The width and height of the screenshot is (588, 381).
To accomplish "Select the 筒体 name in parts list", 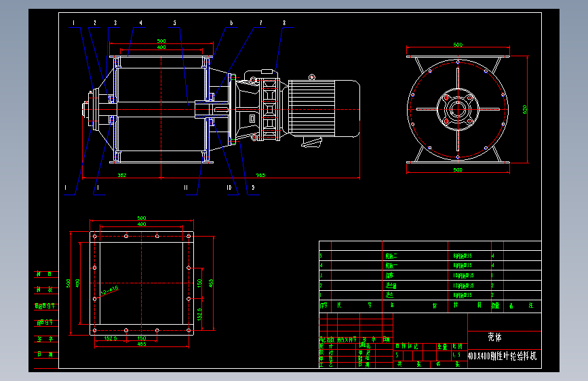I will [389, 275].
